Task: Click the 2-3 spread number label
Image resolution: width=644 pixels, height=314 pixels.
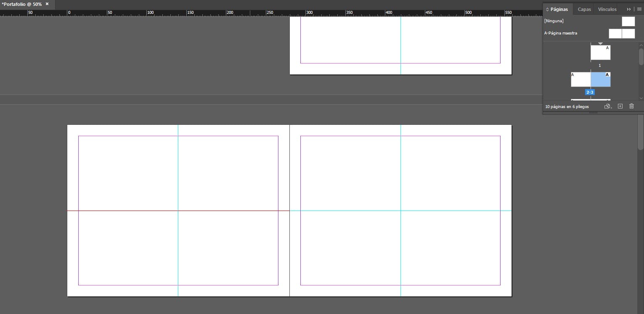Action: pyautogui.click(x=590, y=92)
